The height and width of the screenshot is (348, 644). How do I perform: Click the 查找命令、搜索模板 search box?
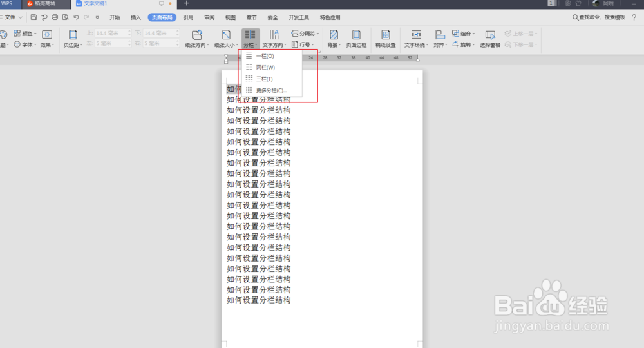(599, 17)
